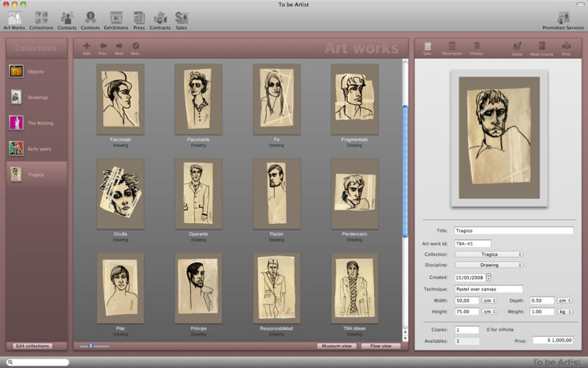Click the Museum view button
Screen dimensions: 588x368
[337, 346]
